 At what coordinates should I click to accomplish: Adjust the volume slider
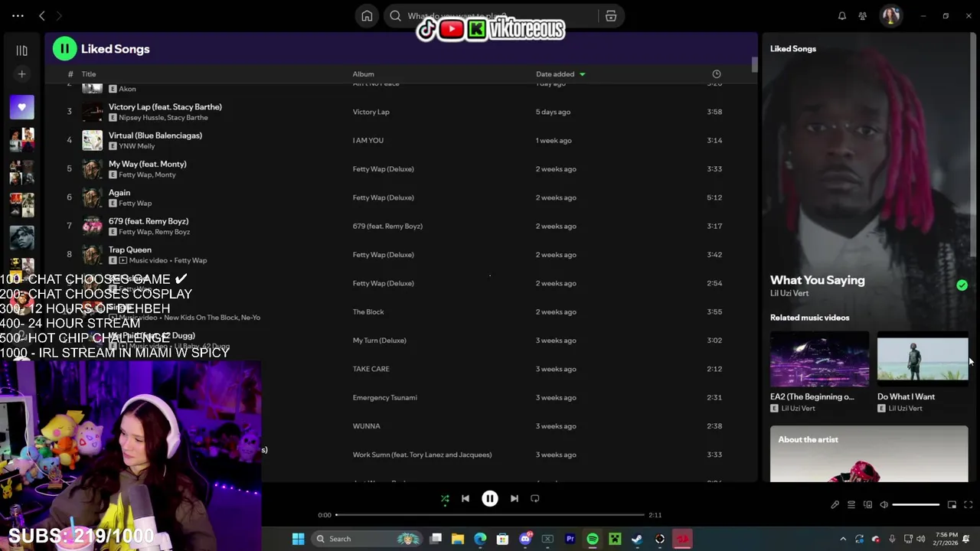916,505
